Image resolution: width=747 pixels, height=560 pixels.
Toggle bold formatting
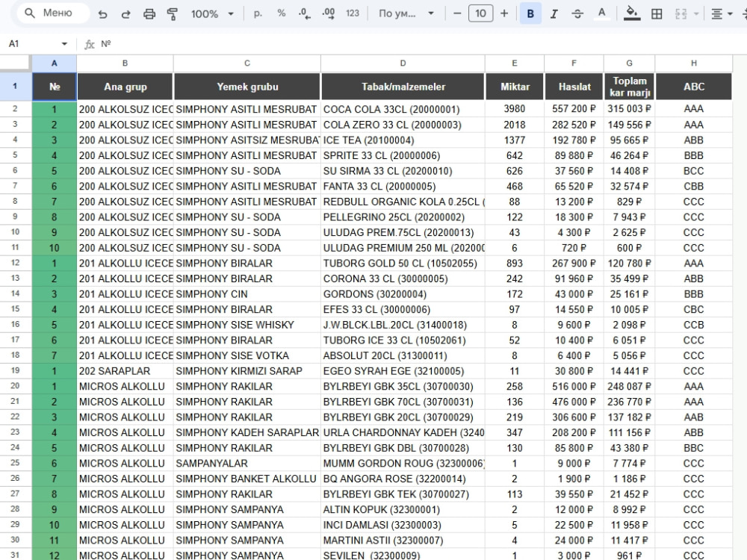click(530, 13)
